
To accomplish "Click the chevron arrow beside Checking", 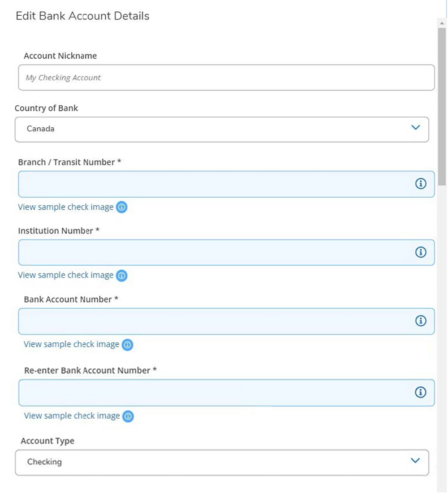I will [x=415, y=461].
